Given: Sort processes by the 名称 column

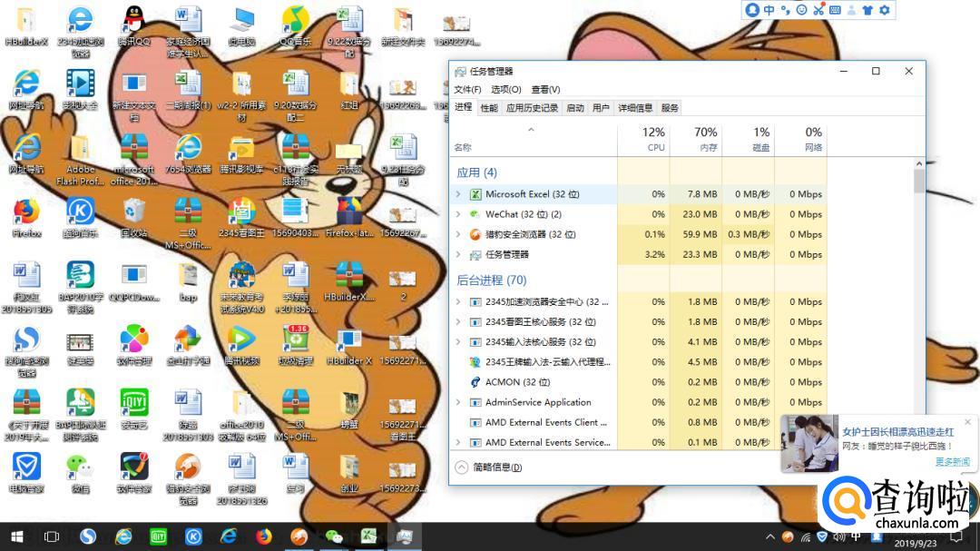Looking at the screenshot, I should coord(534,140).
